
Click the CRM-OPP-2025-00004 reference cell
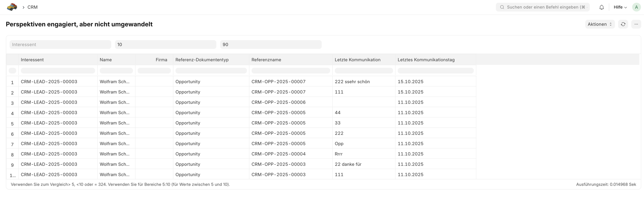coord(278,154)
